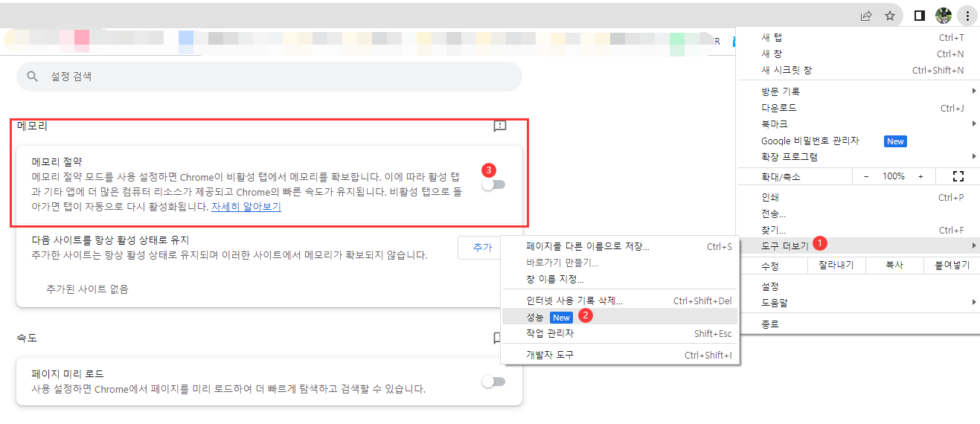Open 인터넷 사용 기록 삭제
The height and width of the screenshot is (424, 980).
point(620,301)
